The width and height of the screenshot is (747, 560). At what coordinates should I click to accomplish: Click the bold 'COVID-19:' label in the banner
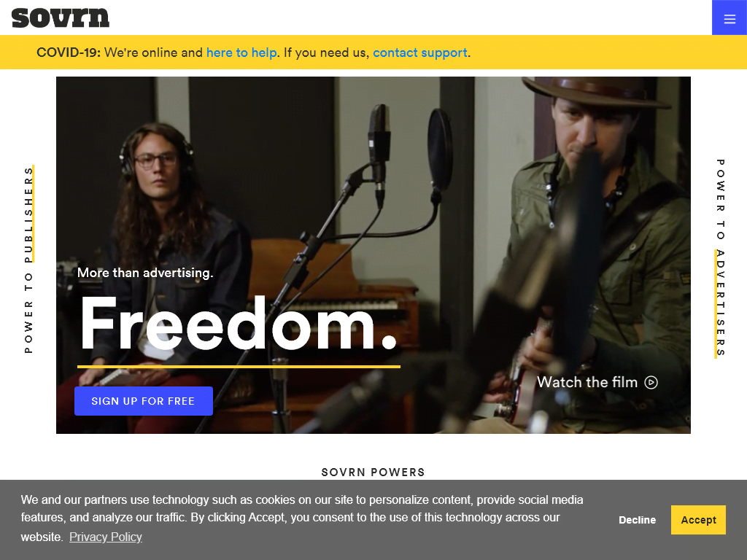coord(69,52)
